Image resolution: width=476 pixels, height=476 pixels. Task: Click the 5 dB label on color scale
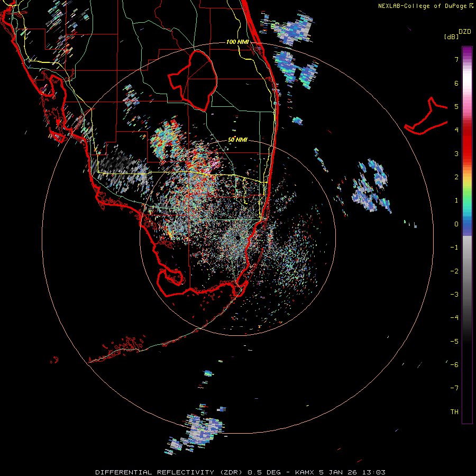coord(456,106)
